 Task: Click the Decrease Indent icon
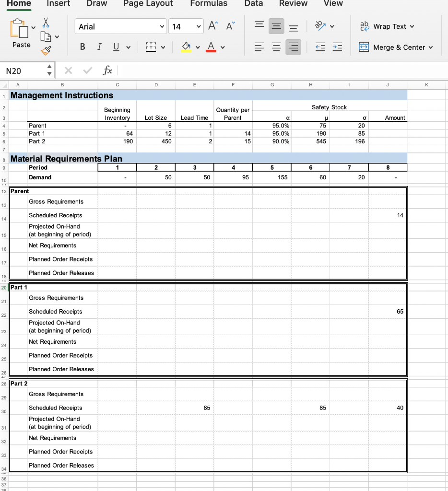tap(320, 47)
